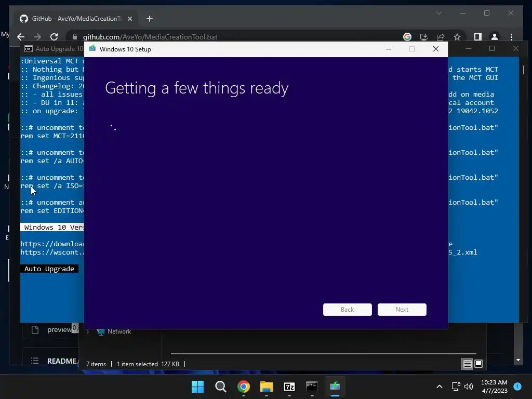The image size is (532, 399).
Task: Reload the GitHub page in Chrome
Action: (x=54, y=37)
